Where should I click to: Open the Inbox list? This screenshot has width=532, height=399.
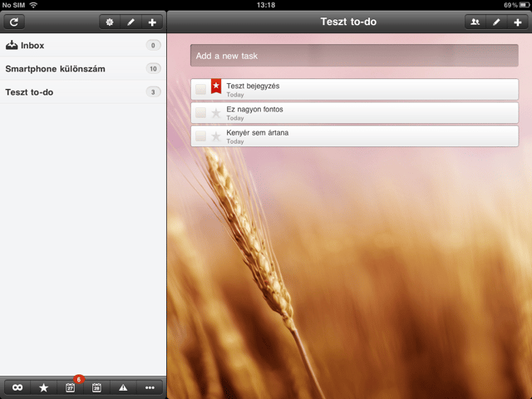(83, 45)
